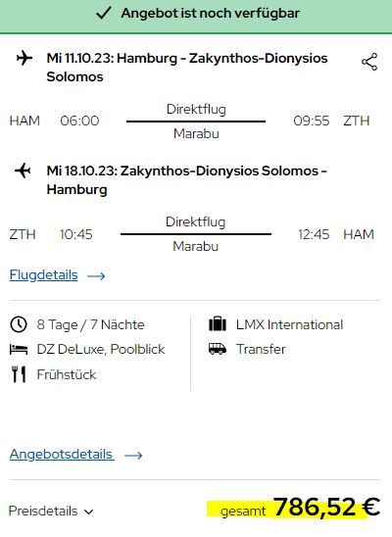392x537 pixels.
Task: Click the return flight airplane icon
Action: (x=23, y=171)
